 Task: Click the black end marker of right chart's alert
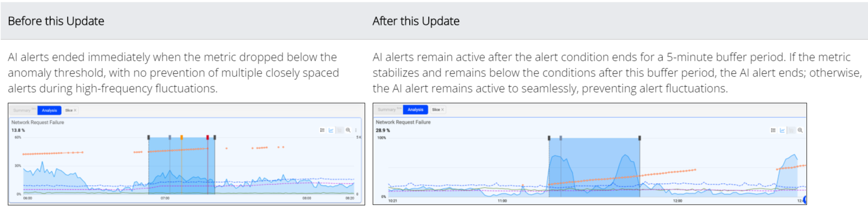(639, 138)
